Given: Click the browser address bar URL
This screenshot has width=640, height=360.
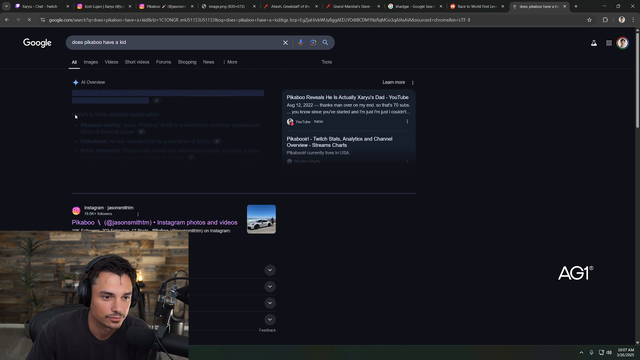Looking at the screenshot, I should [x=259, y=20].
